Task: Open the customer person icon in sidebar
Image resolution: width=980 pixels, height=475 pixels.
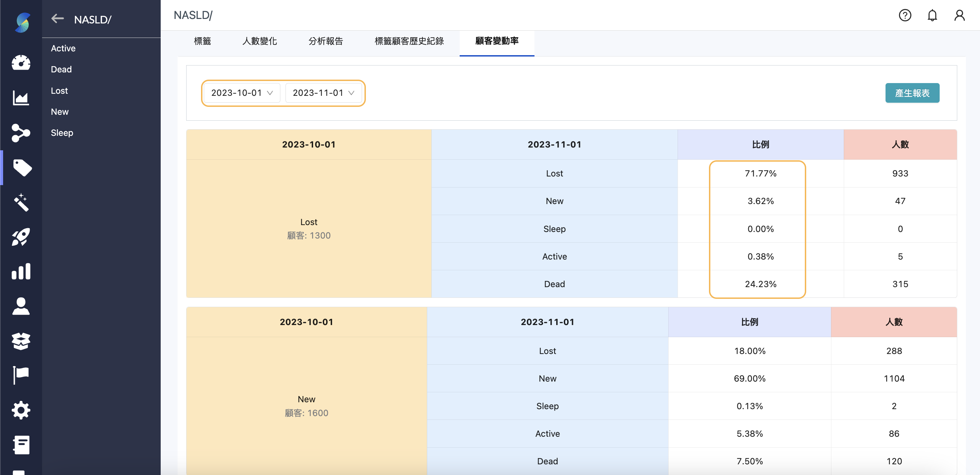Action: (x=21, y=306)
